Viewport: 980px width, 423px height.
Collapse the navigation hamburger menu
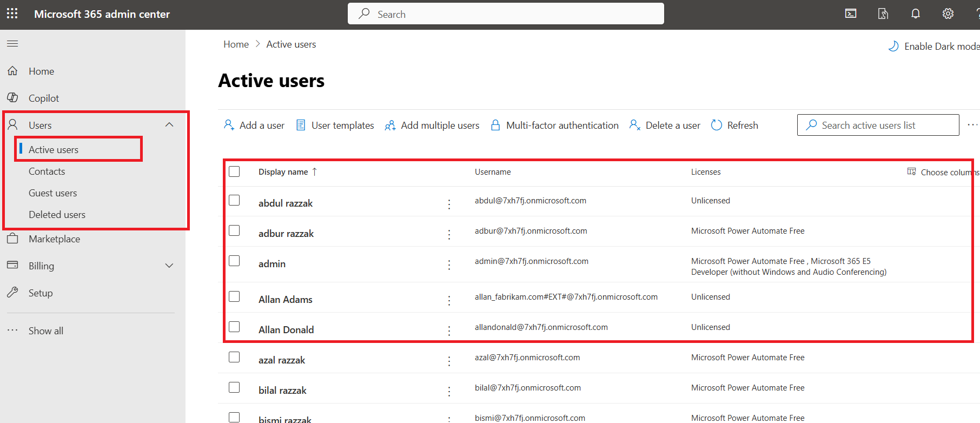tap(12, 43)
